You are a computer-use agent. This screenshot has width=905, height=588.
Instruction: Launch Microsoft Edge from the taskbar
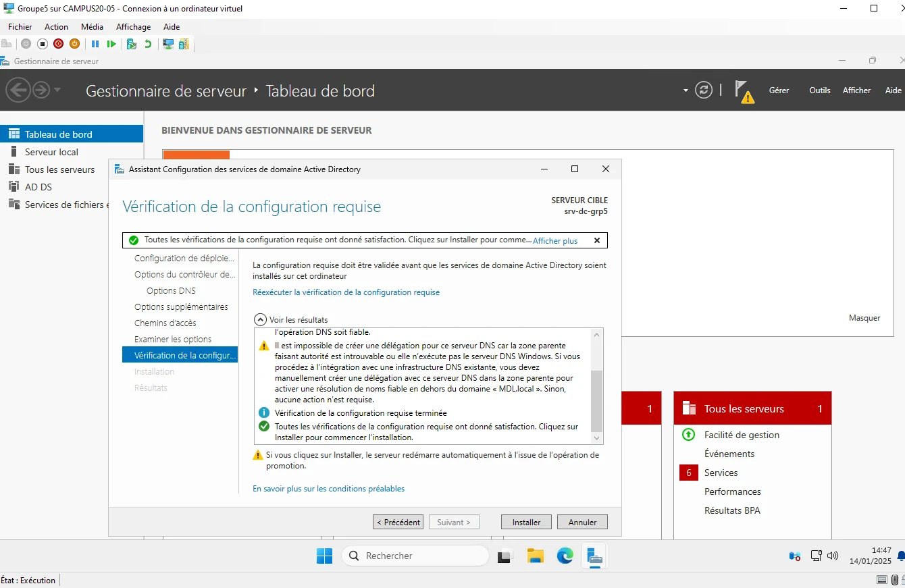565,556
